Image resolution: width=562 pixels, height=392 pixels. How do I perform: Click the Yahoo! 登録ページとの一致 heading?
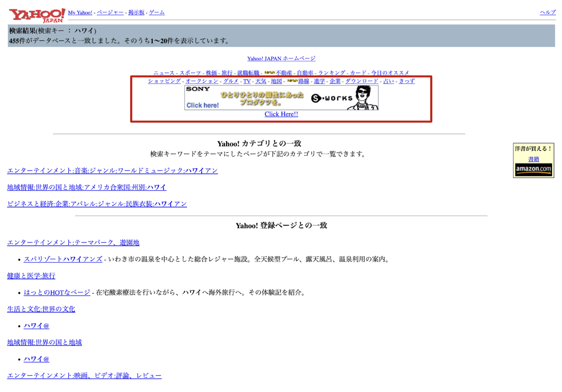click(x=281, y=226)
